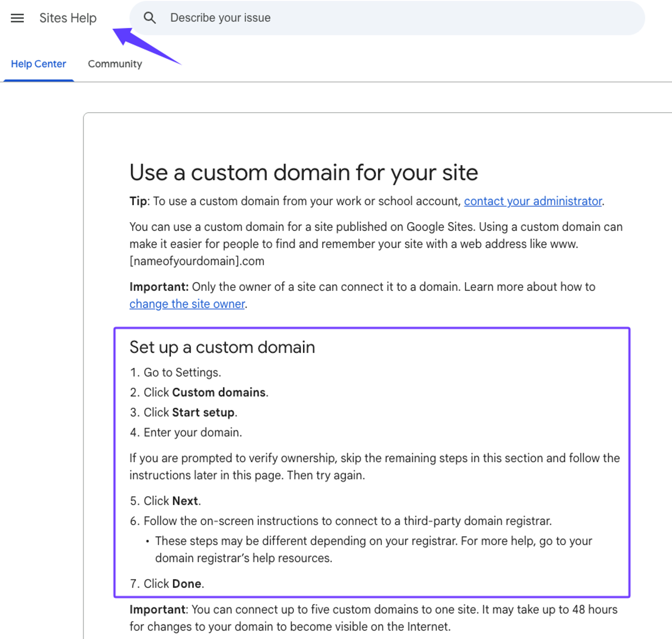Follow the contact your administrator link

(533, 201)
